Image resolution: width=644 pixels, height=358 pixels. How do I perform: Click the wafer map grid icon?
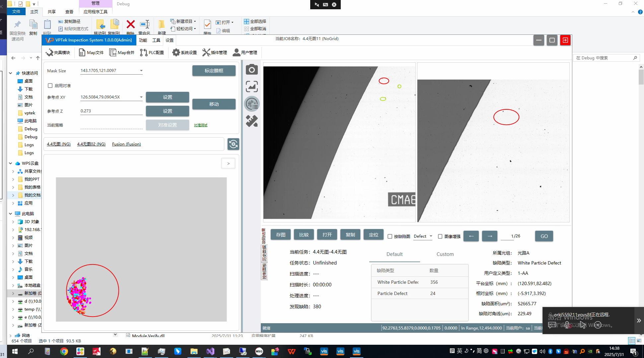(252, 104)
